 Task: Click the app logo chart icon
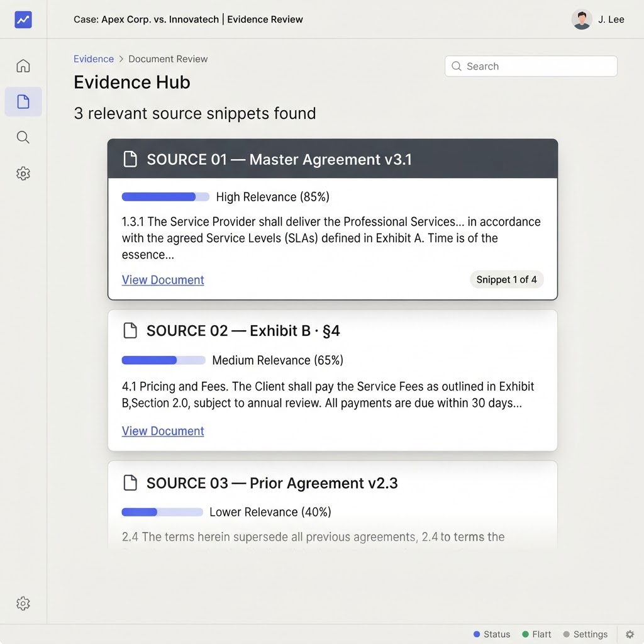pos(23,19)
